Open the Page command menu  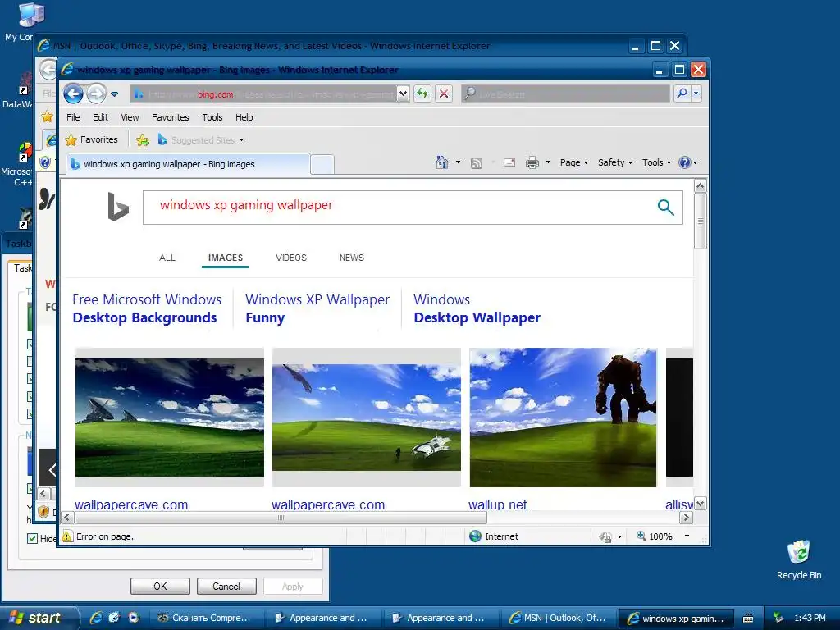point(573,162)
